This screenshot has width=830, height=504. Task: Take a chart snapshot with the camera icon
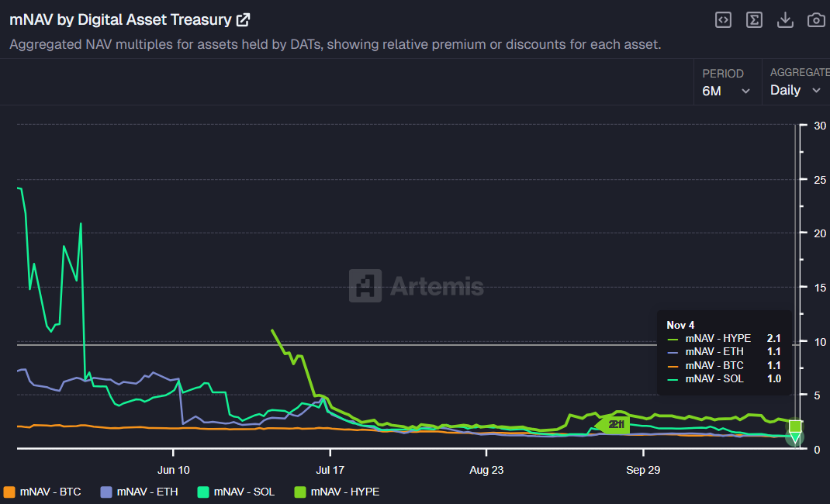point(816,19)
